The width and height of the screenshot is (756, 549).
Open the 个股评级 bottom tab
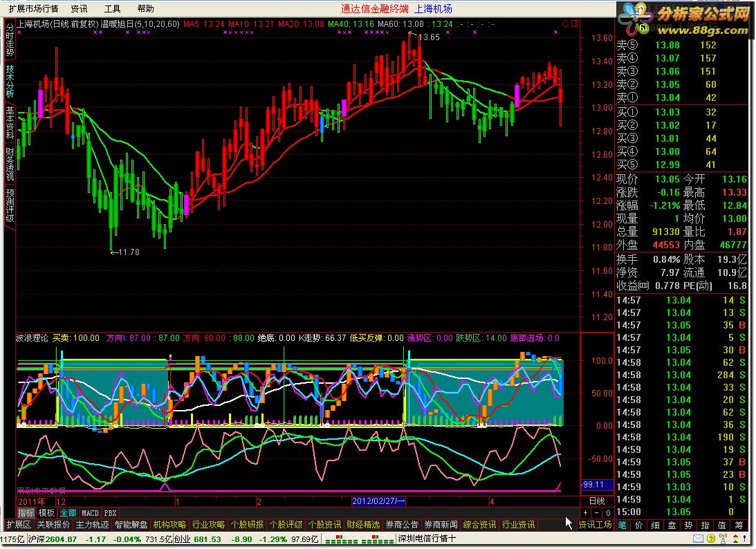tap(286, 524)
